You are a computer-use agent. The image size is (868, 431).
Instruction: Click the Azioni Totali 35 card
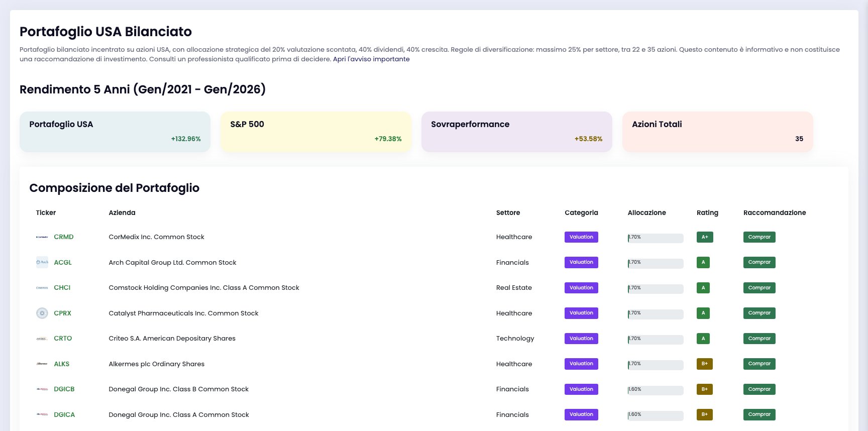tap(718, 132)
